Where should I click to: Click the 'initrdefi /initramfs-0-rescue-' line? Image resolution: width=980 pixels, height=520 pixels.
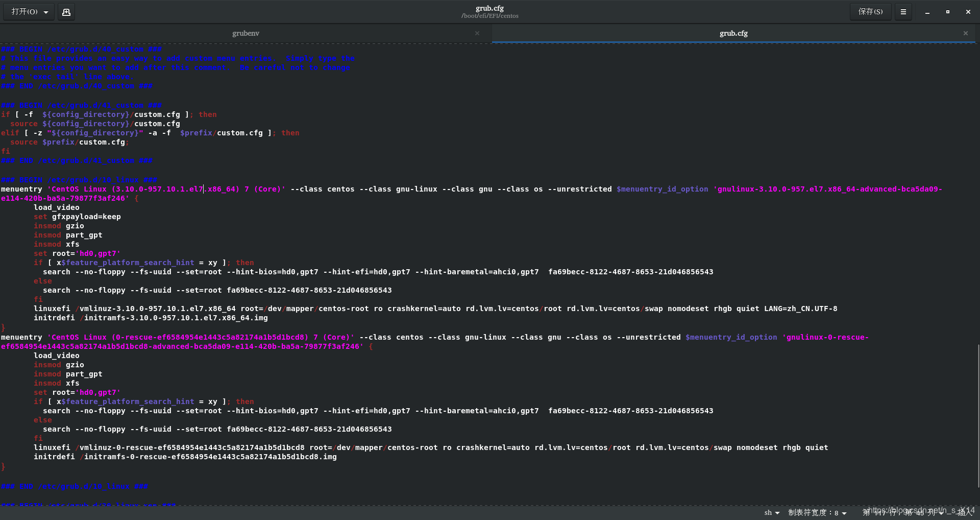pos(185,457)
